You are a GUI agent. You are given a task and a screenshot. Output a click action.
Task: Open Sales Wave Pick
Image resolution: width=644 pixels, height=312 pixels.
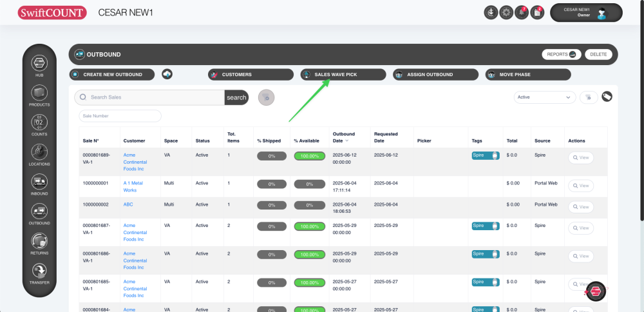click(343, 74)
